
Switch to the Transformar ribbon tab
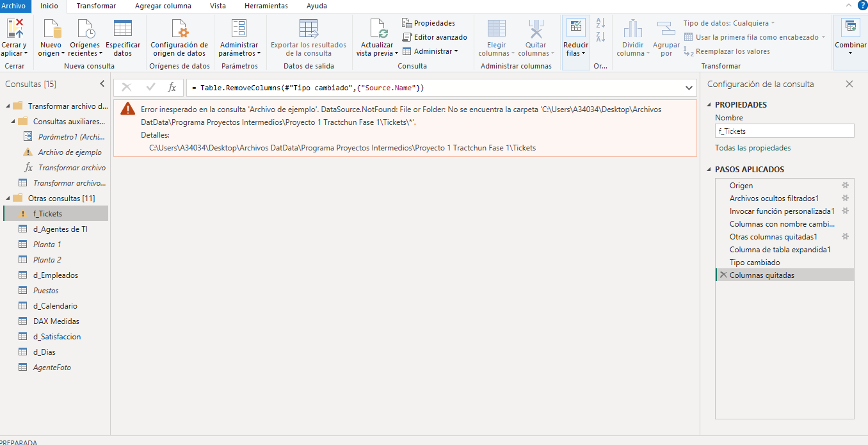96,6
